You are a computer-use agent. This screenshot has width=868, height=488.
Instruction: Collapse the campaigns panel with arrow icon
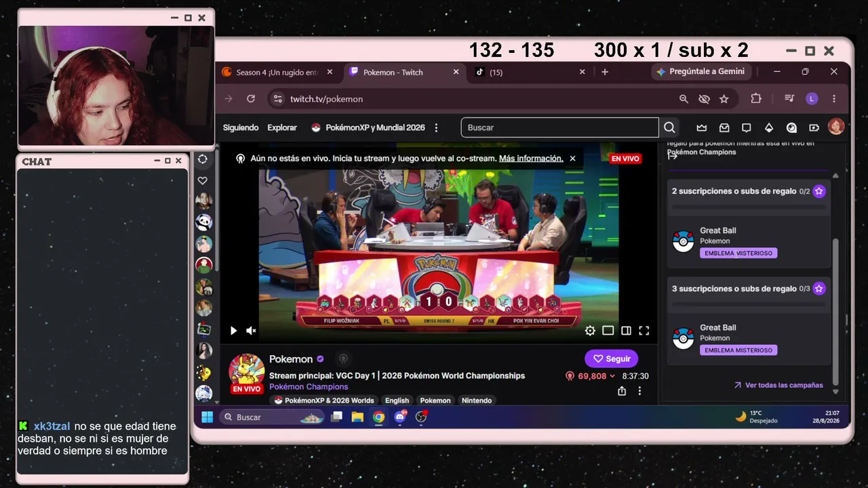pos(673,155)
